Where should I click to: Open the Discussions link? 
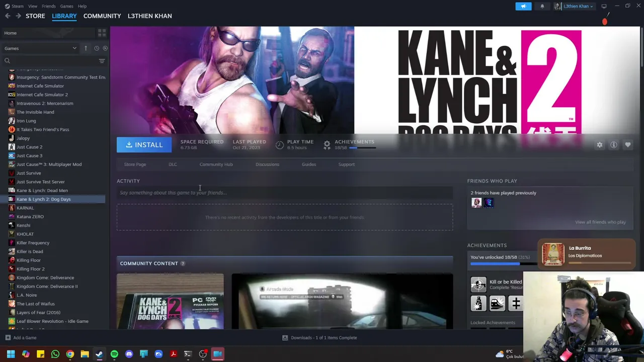coord(267,164)
